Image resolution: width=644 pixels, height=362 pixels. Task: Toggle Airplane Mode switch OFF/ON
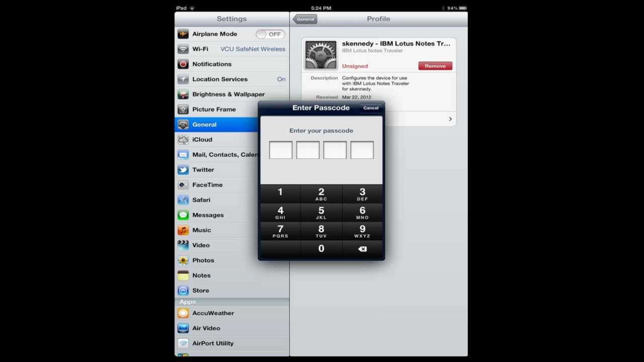click(x=270, y=34)
